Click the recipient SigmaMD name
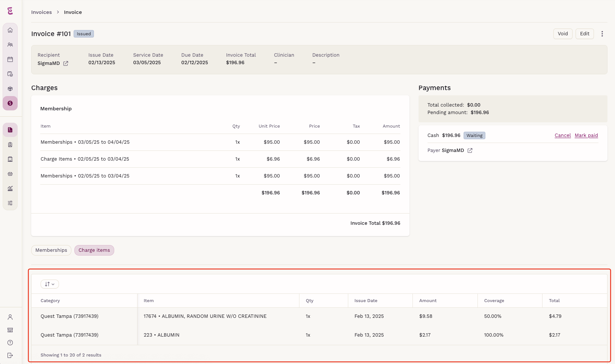 pos(49,63)
